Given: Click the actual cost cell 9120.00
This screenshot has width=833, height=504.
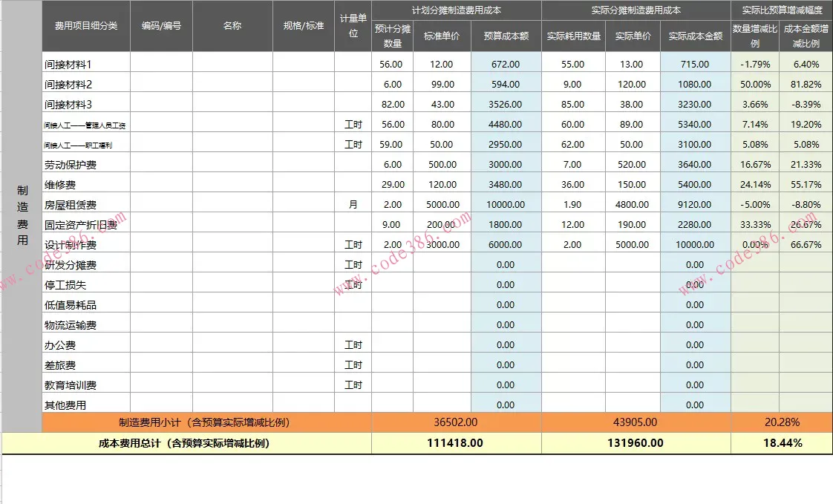Looking at the screenshot, I should point(696,204).
